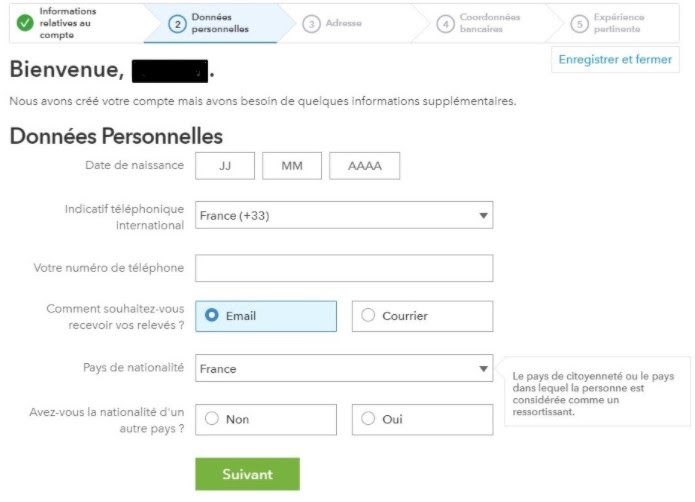Choose Non for other nationality
This screenshot has height=502, width=695.
(x=212, y=419)
